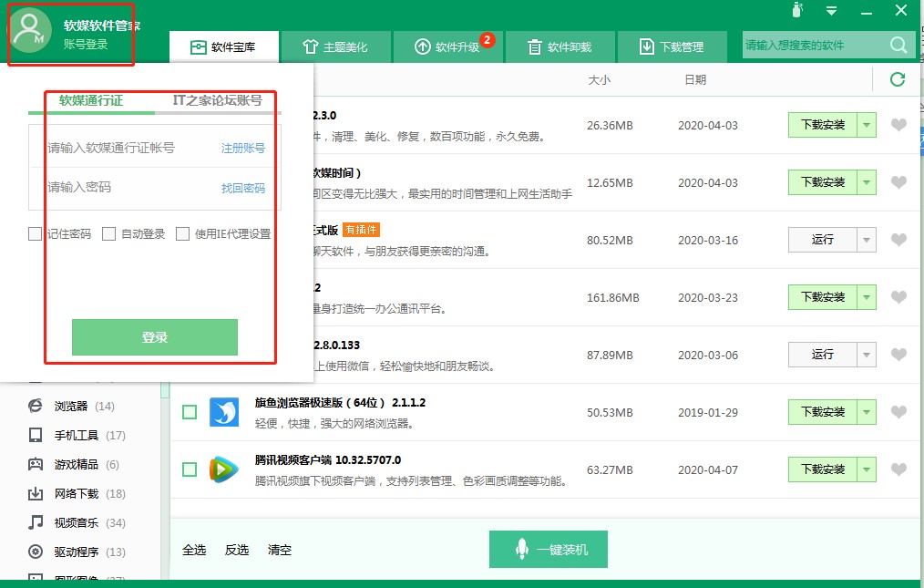Expand dropdown arrow next to first 运行 button
This screenshot has height=588, width=924.
867,240
